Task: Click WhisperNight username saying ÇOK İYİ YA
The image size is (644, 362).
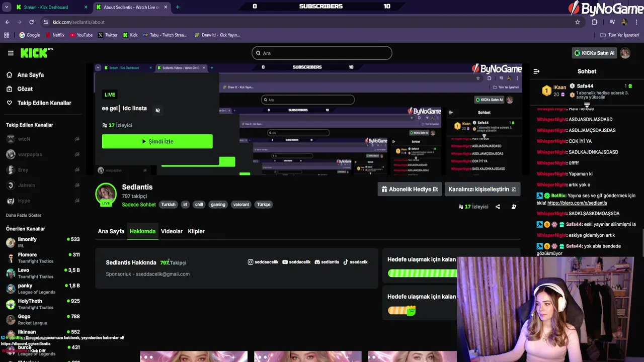Action: (552, 141)
